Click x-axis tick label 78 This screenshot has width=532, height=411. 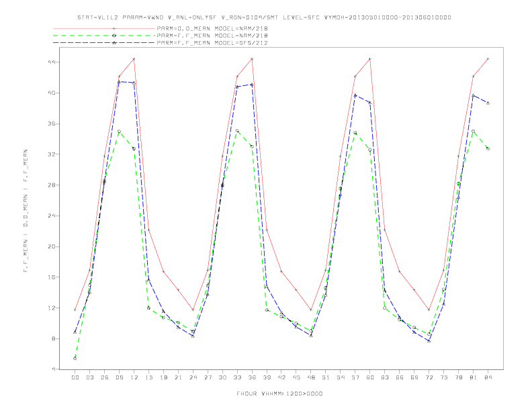click(459, 377)
